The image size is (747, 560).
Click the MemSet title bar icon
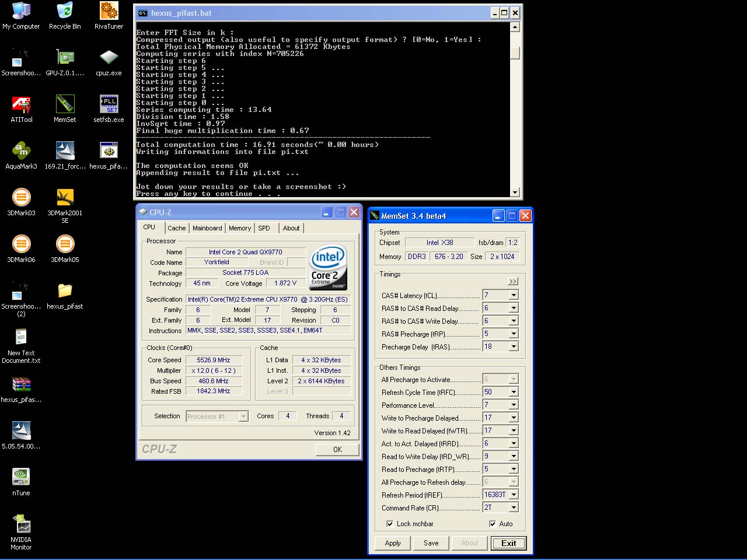(x=374, y=216)
